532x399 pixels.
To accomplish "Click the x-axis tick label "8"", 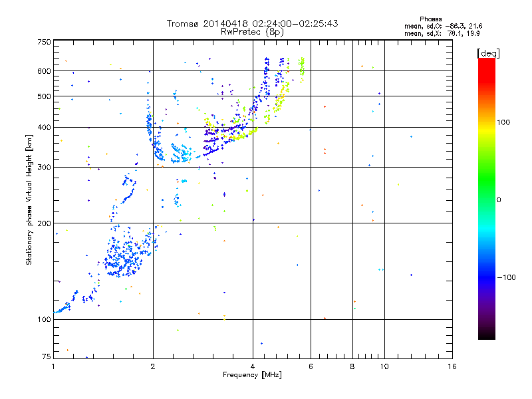I will point(352,366).
